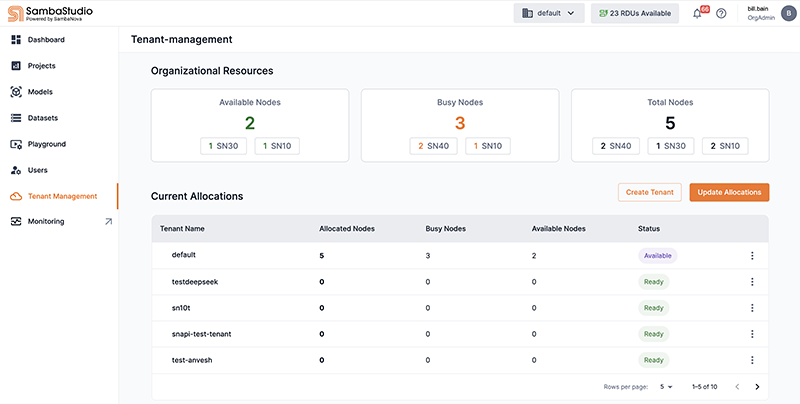Open three-dot menu for test-anvesh tenant
The image size is (800, 404).
pyautogui.click(x=751, y=360)
